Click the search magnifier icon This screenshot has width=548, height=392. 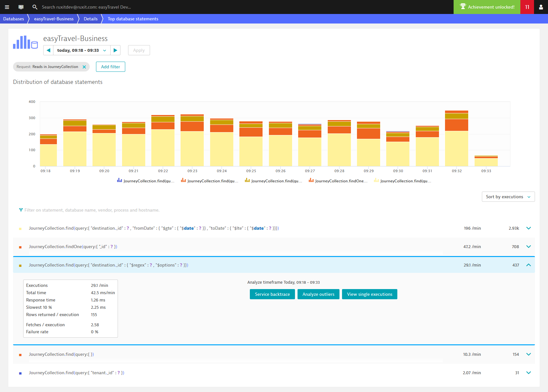coord(35,7)
